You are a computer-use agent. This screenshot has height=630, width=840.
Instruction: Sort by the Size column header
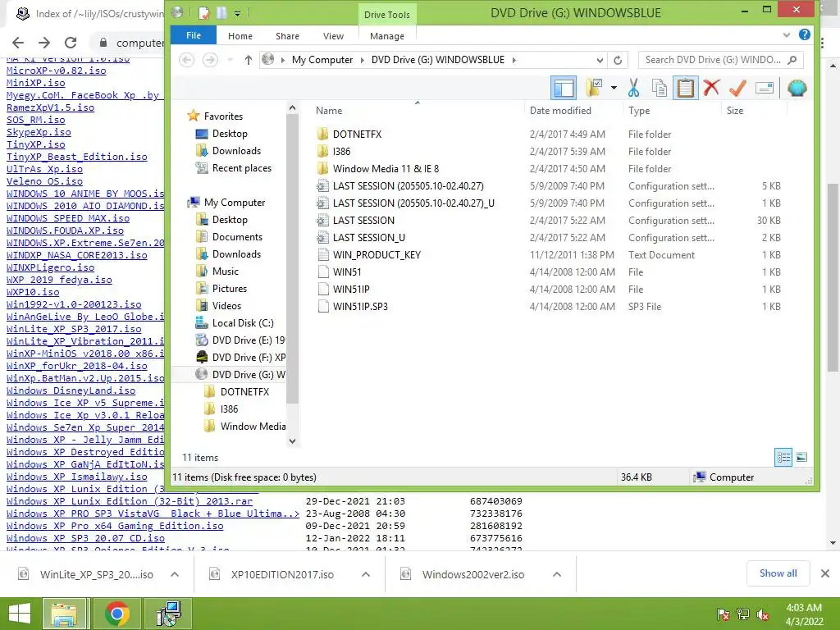click(x=734, y=111)
